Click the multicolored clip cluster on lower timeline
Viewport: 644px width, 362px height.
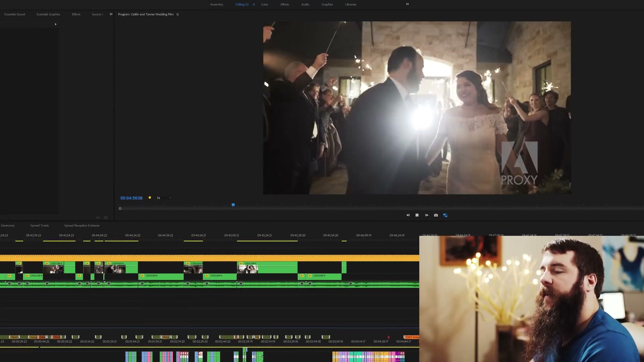pyautogui.click(x=369, y=357)
